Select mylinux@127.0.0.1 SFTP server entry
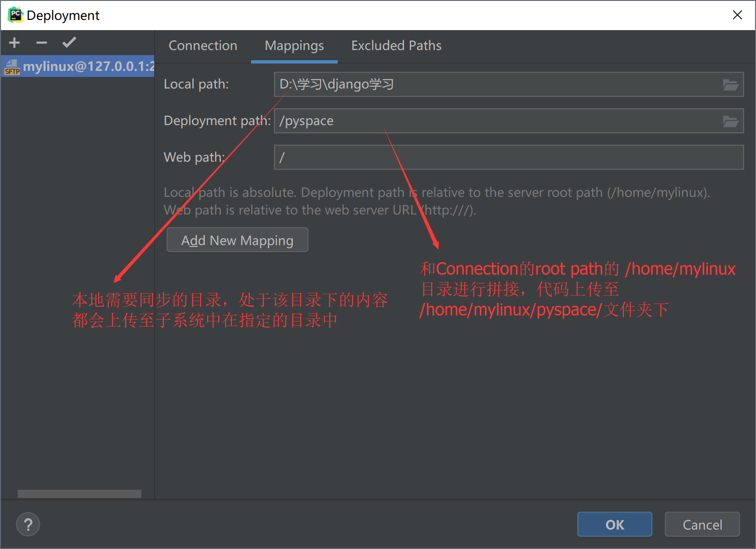756x549 pixels. click(x=78, y=66)
